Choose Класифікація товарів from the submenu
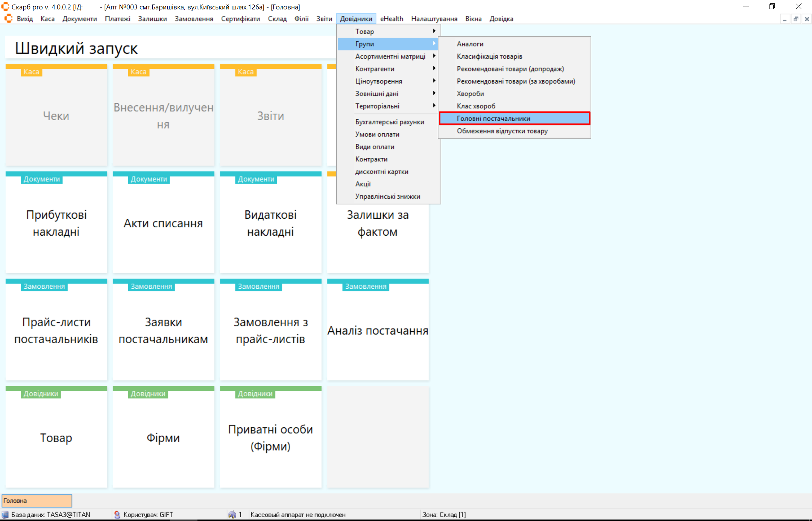The height and width of the screenshot is (521, 812). point(489,56)
